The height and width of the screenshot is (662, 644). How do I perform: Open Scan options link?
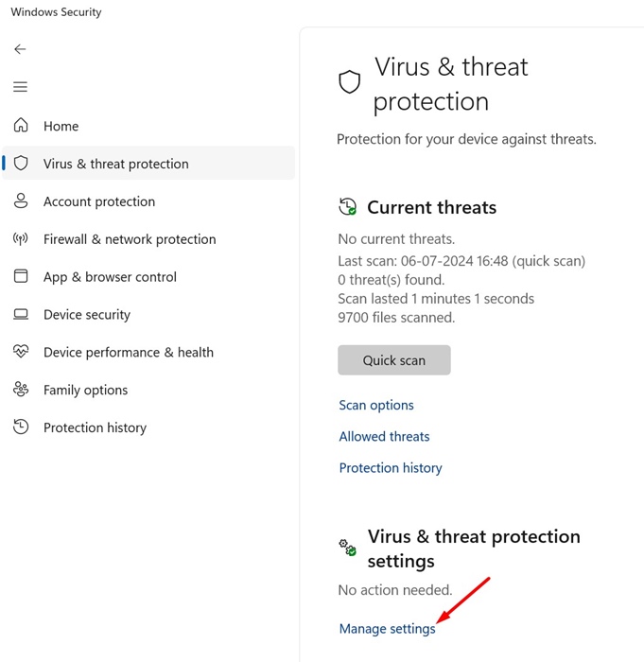point(376,405)
